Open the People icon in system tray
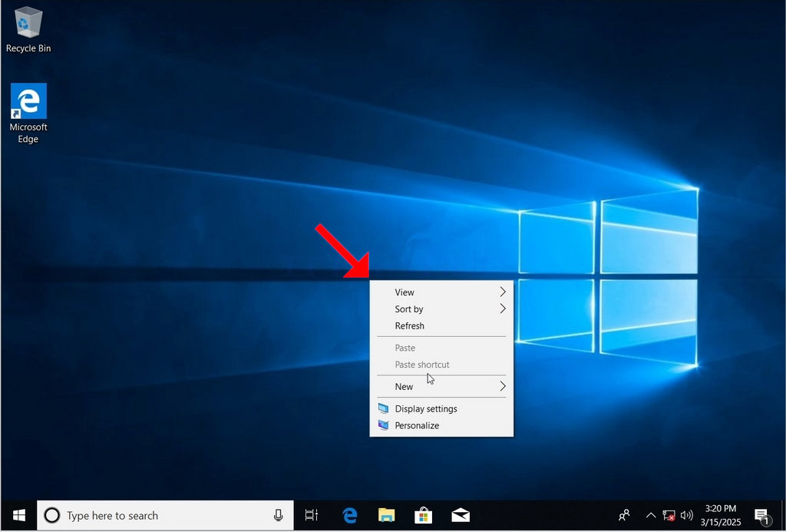 (x=624, y=515)
